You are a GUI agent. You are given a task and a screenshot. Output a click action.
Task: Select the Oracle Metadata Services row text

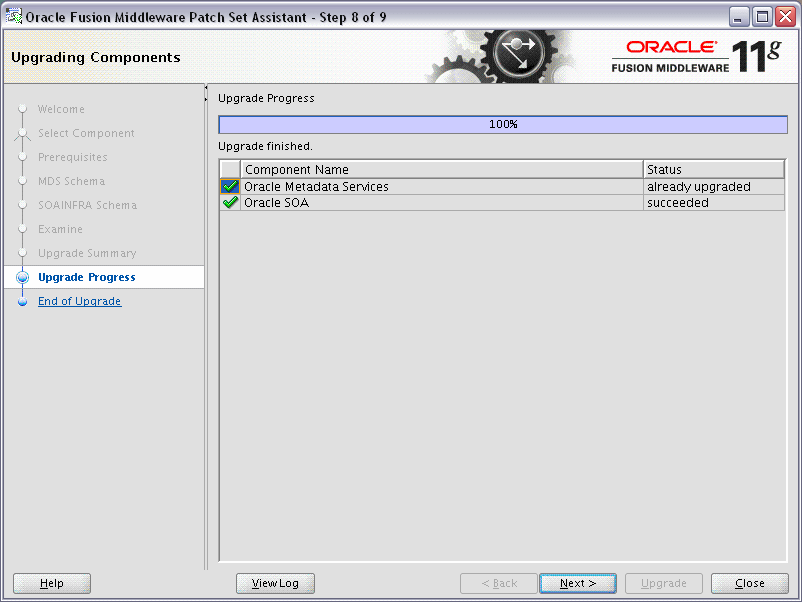(316, 187)
